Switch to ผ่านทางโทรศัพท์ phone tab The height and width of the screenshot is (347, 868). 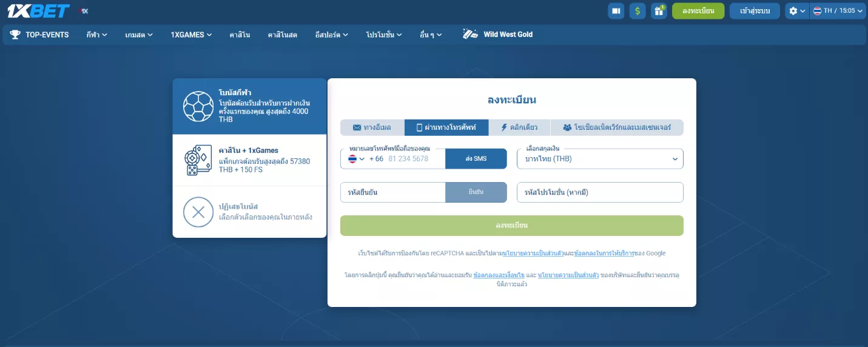446,127
